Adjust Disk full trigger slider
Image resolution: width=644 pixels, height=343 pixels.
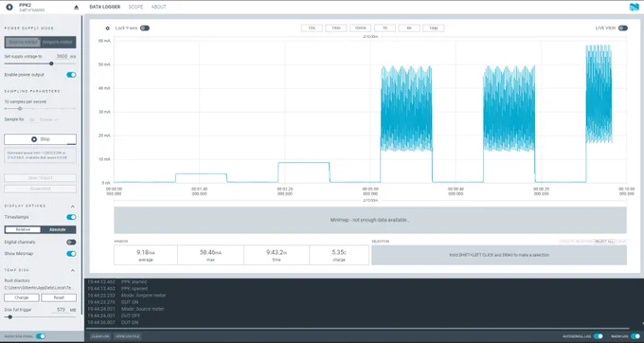40,316
